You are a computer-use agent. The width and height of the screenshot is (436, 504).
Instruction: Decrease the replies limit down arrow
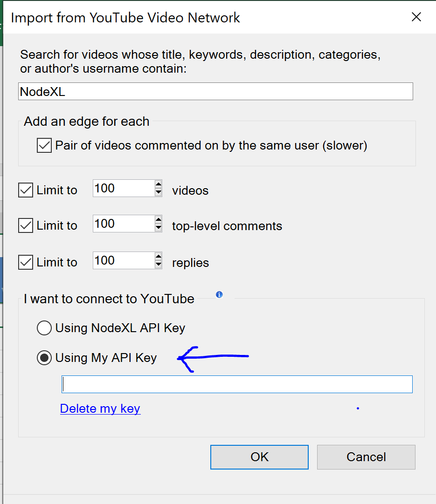(159, 265)
